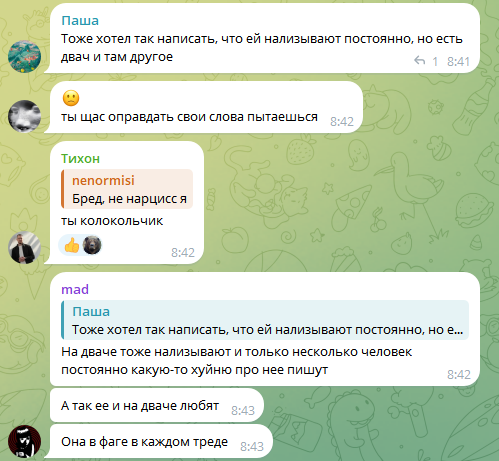
Task: Jump to quoted nenormisi message
Action: [127, 189]
